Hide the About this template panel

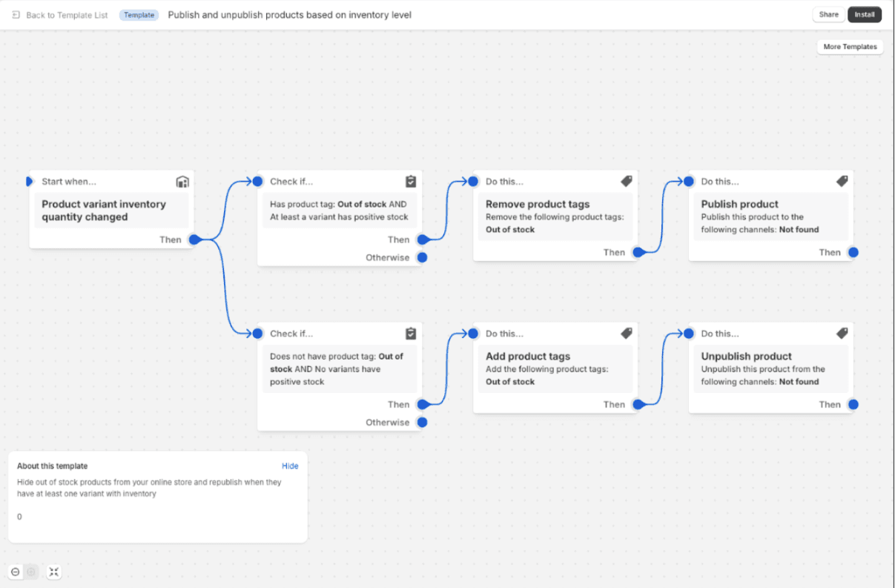pyautogui.click(x=290, y=466)
